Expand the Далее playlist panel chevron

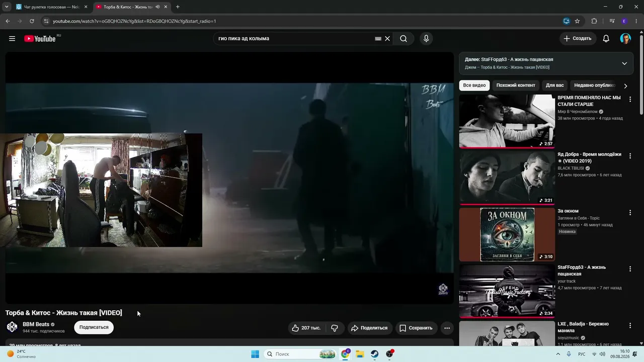(x=624, y=63)
